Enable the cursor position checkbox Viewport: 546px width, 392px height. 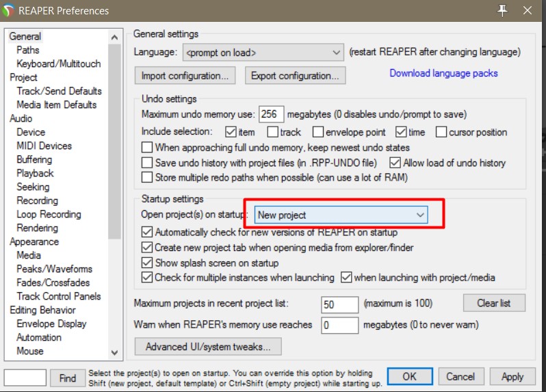click(441, 132)
